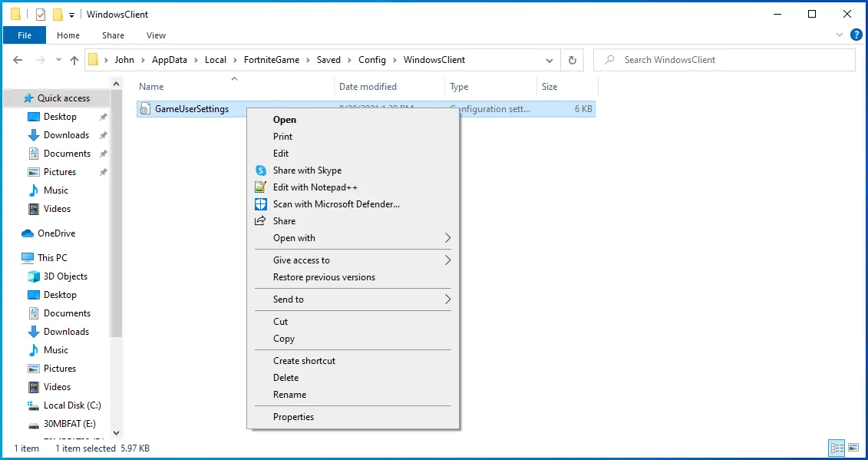868x460 pixels.
Task: Open Customize Quick Access Toolbar dropdown
Action: pyautogui.click(x=71, y=15)
